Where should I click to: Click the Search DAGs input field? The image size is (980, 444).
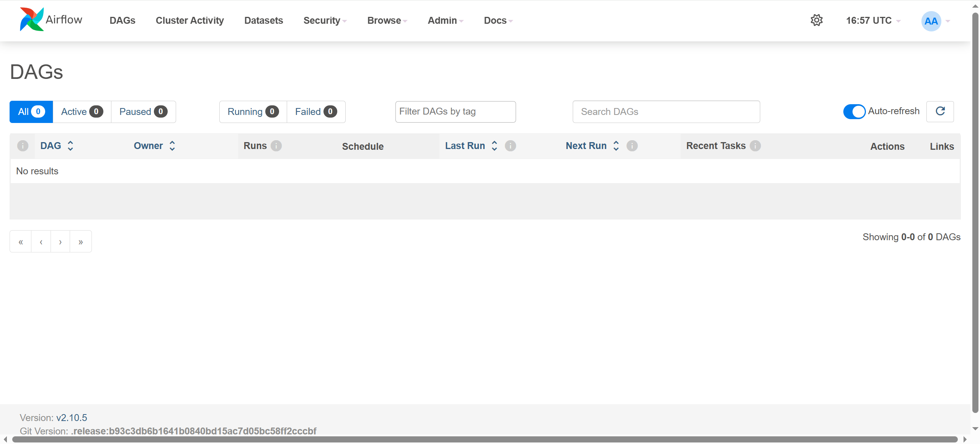666,112
